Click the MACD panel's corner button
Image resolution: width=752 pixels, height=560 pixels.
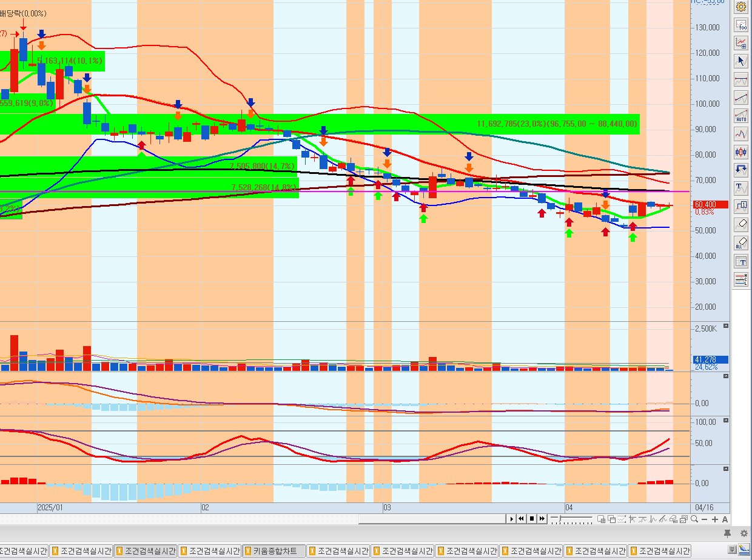pos(726,376)
